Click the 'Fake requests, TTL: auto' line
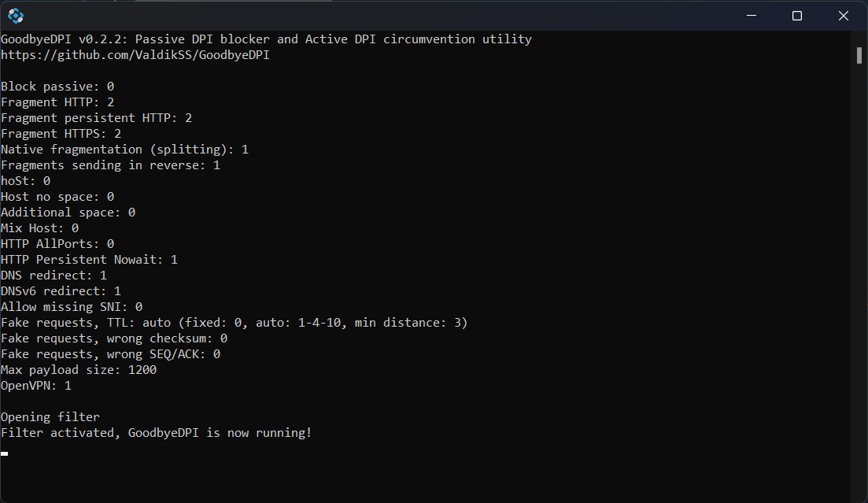The height and width of the screenshot is (503, 868). tap(235, 323)
